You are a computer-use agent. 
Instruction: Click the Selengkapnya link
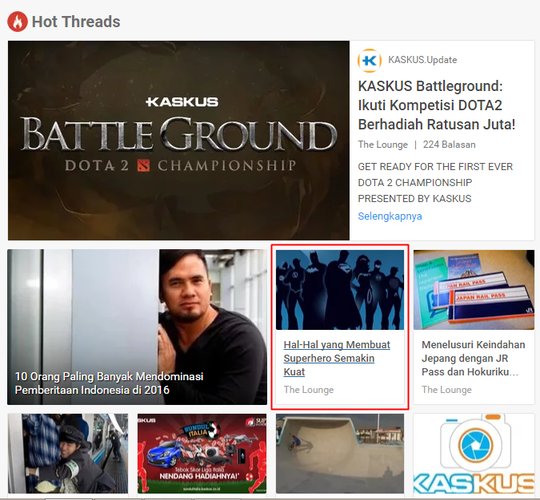[x=390, y=216]
